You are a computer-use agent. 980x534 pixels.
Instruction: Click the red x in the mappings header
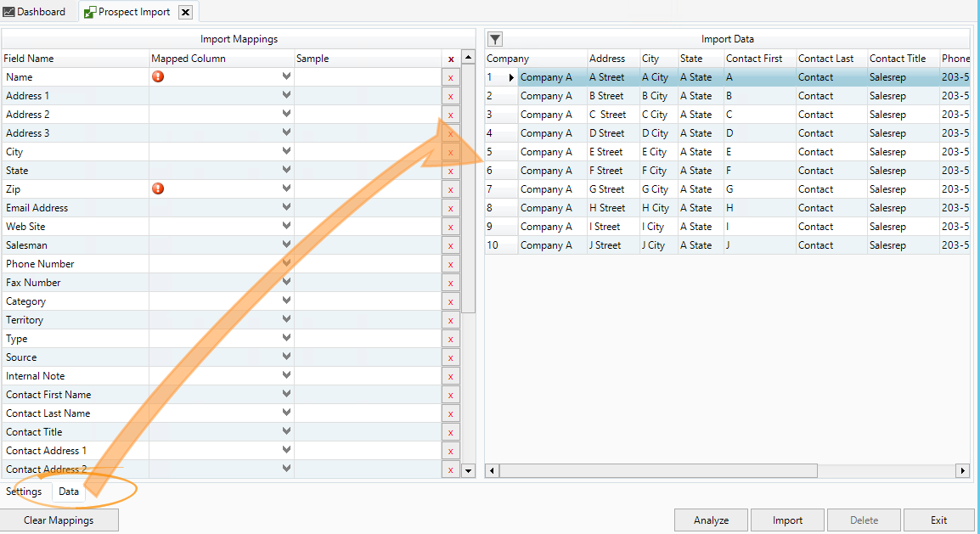[450, 59]
